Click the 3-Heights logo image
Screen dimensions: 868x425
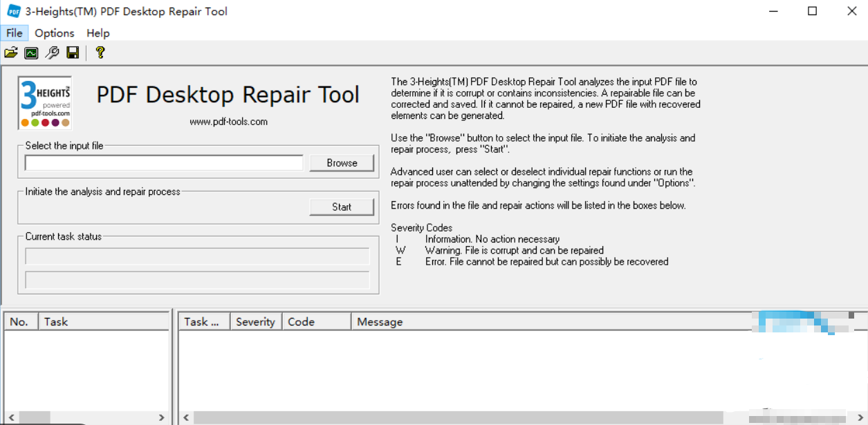(45, 103)
